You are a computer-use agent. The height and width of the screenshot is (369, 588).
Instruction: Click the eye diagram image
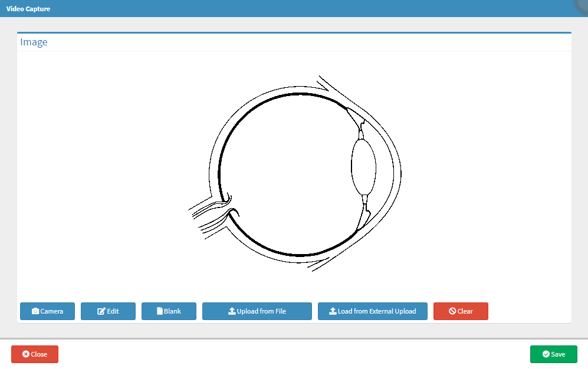click(295, 173)
